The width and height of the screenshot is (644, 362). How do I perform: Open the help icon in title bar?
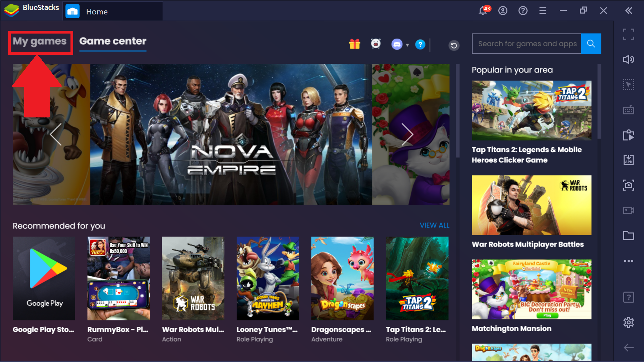coord(523,11)
